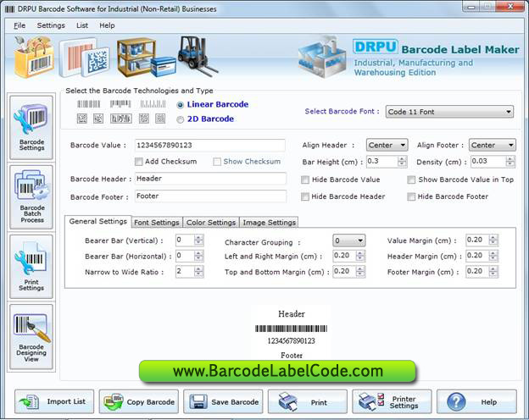Click the Barcode Header input field
This screenshot has width=529, height=420.
point(210,179)
